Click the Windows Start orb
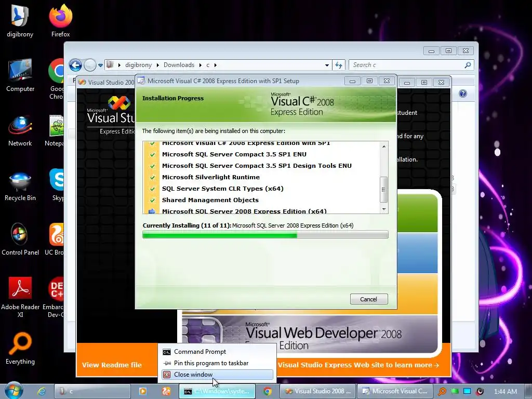 tap(14, 391)
